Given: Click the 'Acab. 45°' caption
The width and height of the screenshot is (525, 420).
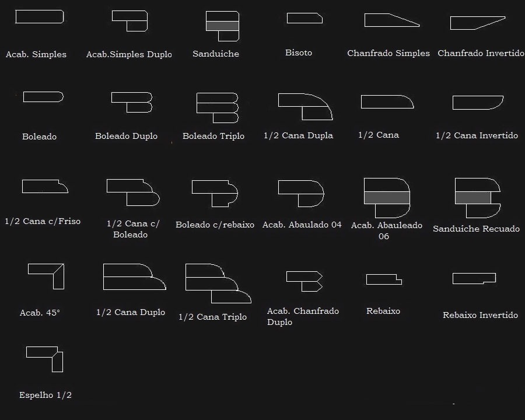Looking at the screenshot, I should pyautogui.click(x=40, y=313).
